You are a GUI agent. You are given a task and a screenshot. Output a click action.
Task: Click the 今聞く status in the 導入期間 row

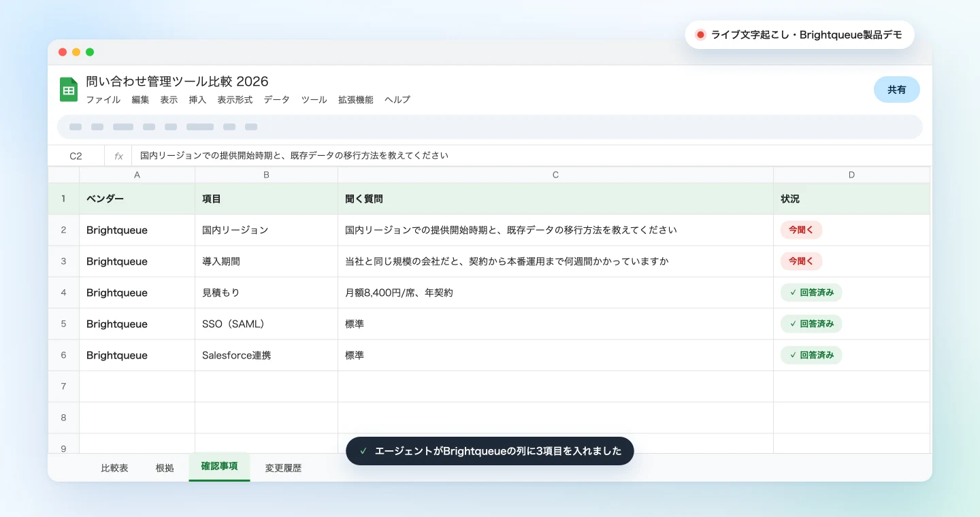801,261
